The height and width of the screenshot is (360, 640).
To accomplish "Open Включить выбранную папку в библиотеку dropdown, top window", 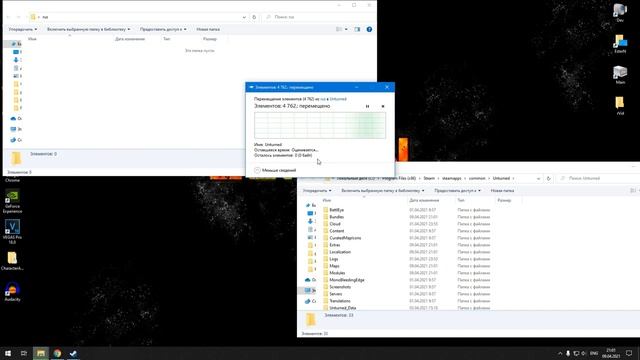I will tap(89, 29).
